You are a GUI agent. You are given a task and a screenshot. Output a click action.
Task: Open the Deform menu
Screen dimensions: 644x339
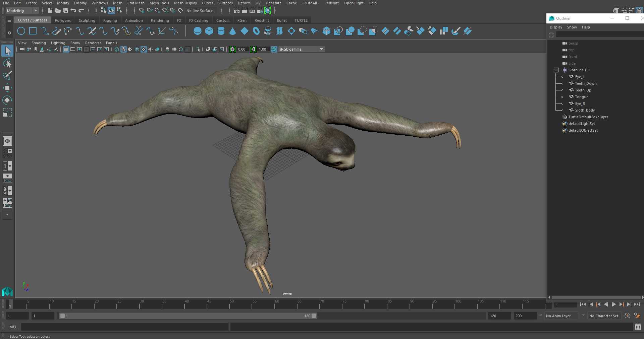(244, 3)
